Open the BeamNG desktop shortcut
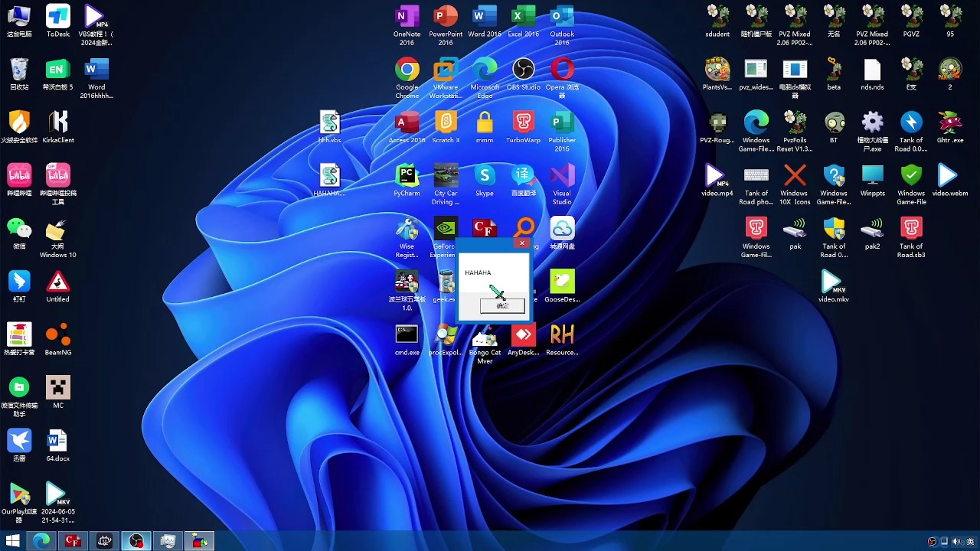 coord(58,339)
